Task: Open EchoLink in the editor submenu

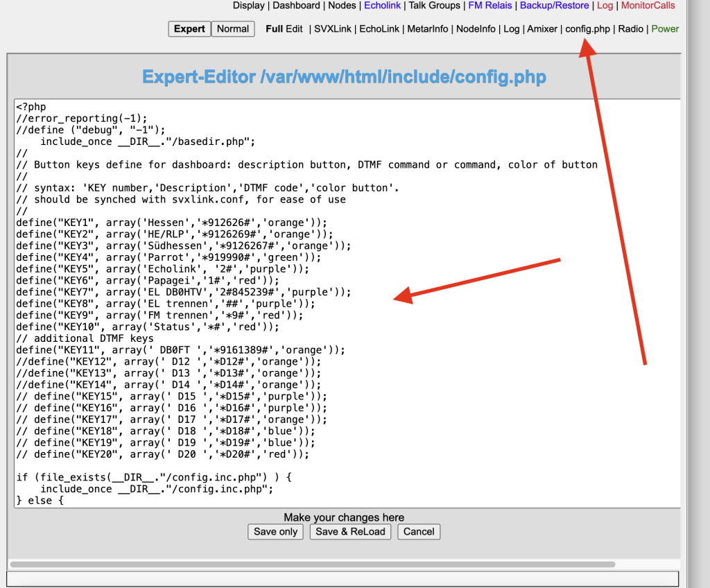Action: click(x=380, y=29)
